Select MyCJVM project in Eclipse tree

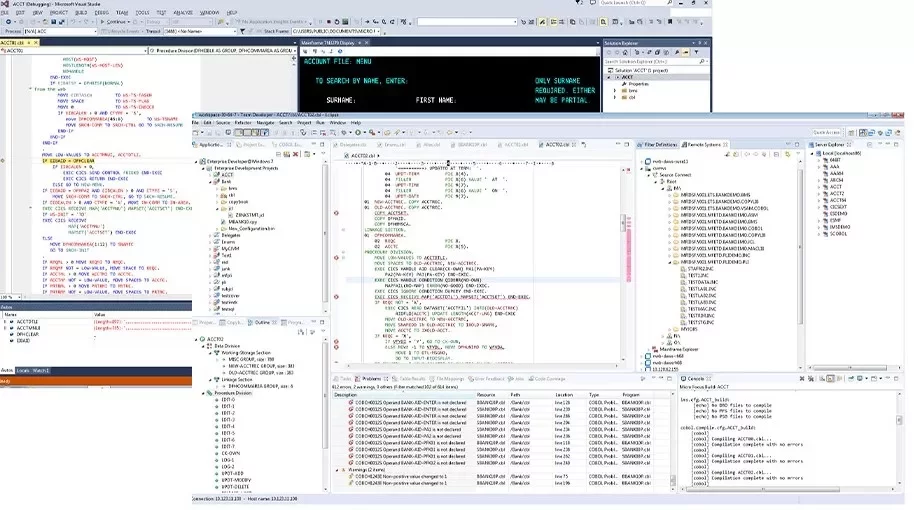[x=230, y=249]
